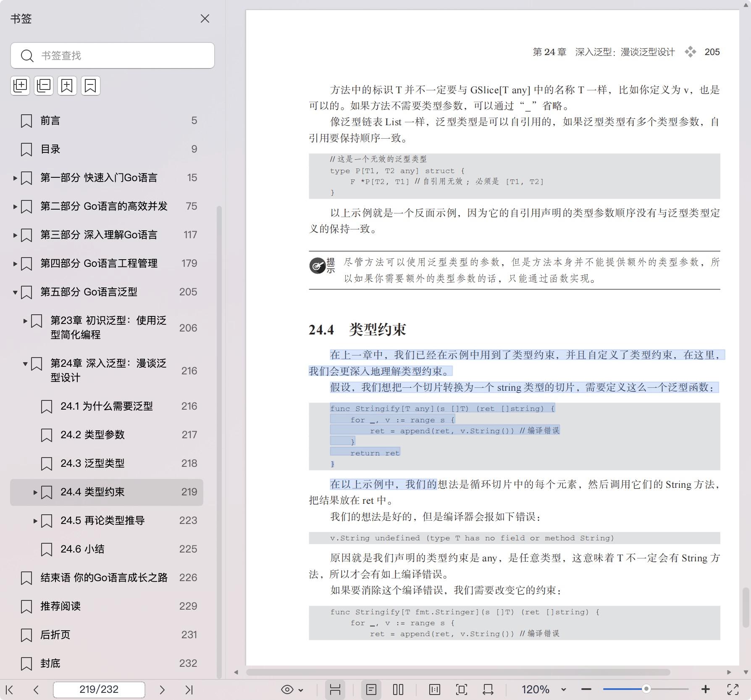751x700 pixels.
Task: Click the heading 24.4 类型约束 in the page
Action: [x=357, y=330]
